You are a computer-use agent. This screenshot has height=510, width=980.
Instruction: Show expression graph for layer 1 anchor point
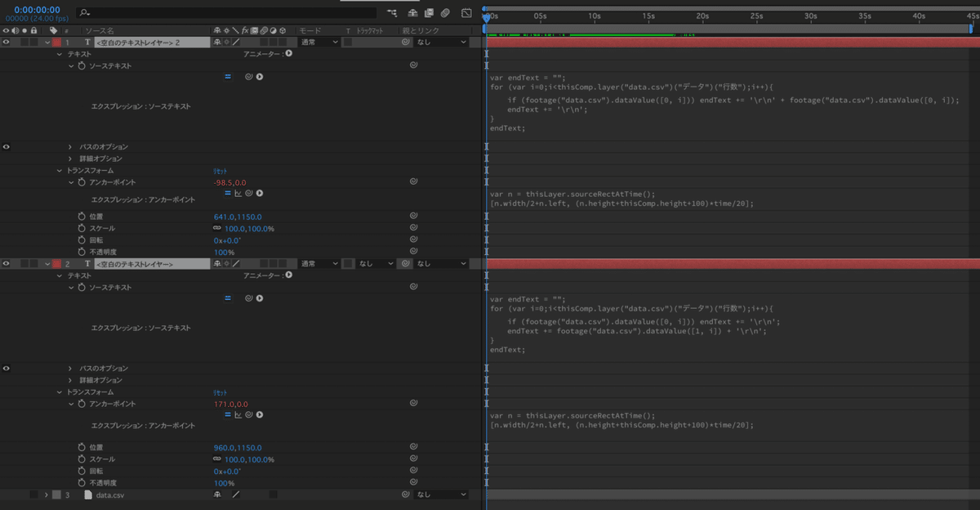238,194
